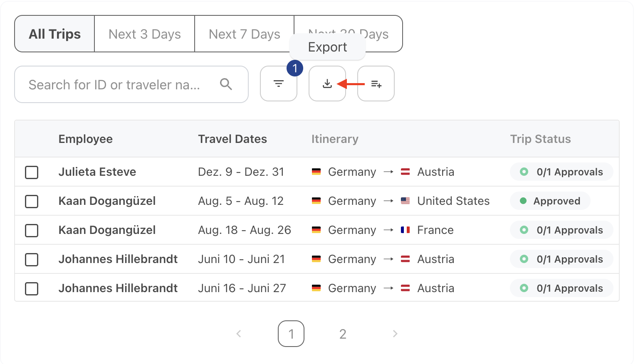Sort by Travel Dates column header
Image resolution: width=638 pixels, height=364 pixels.
[x=232, y=139]
